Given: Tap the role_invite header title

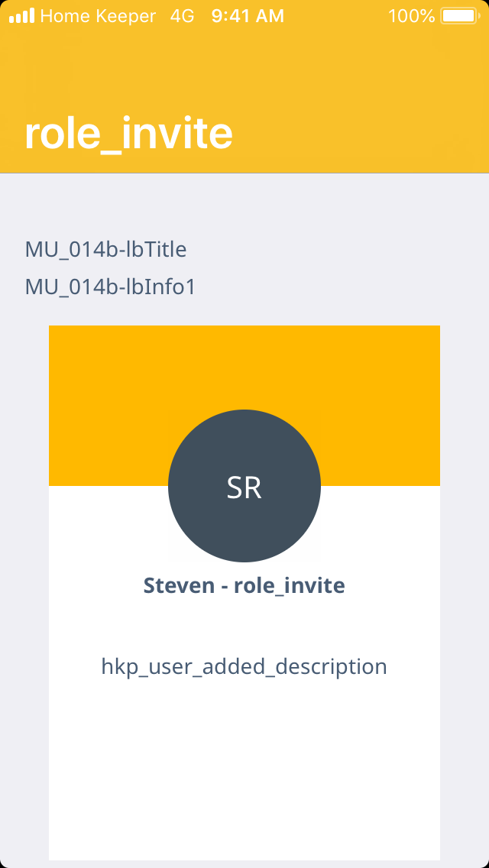Looking at the screenshot, I should pos(128,134).
